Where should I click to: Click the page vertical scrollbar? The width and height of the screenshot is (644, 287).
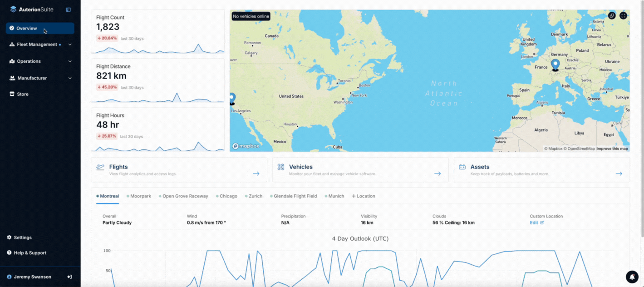coord(642,118)
